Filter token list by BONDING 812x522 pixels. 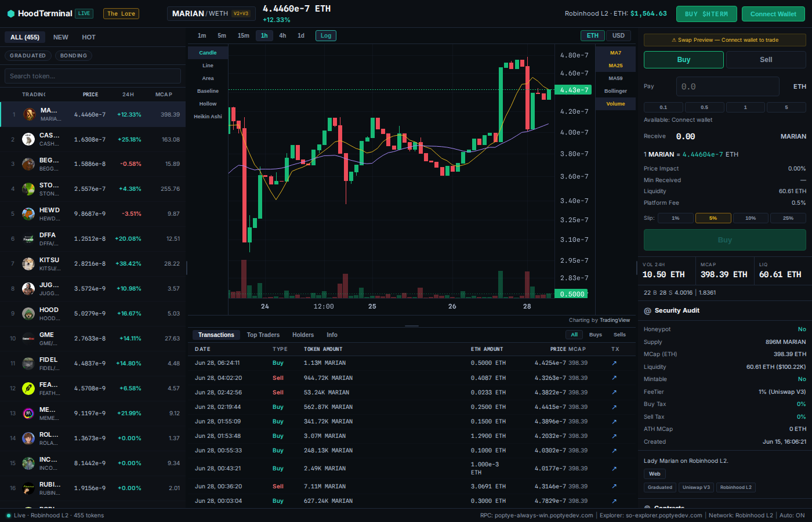click(x=74, y=56)
